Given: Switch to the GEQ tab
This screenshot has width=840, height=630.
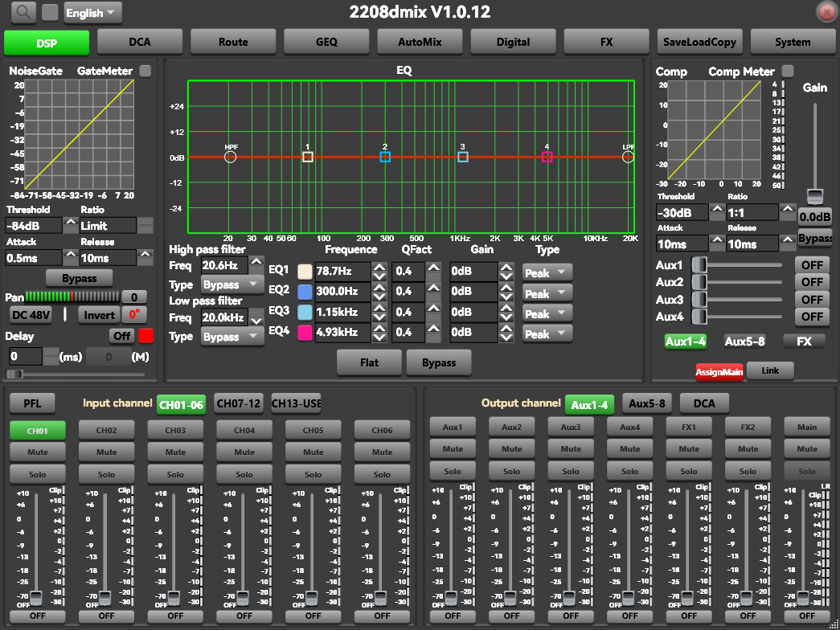Looking at the screenshot, I should point(326,42).
